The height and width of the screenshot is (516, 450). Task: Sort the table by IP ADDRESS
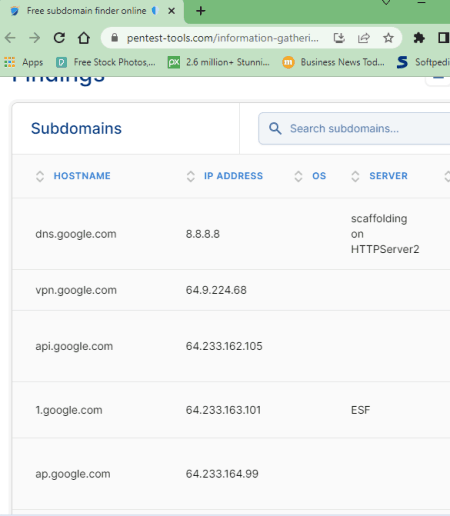pyautogui.click(x=233, y=176)
